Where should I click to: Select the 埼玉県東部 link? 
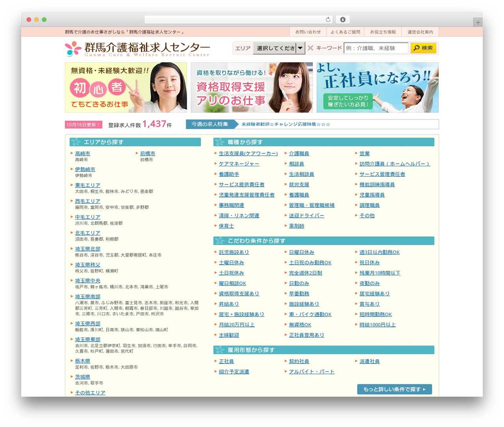point(87,339)
